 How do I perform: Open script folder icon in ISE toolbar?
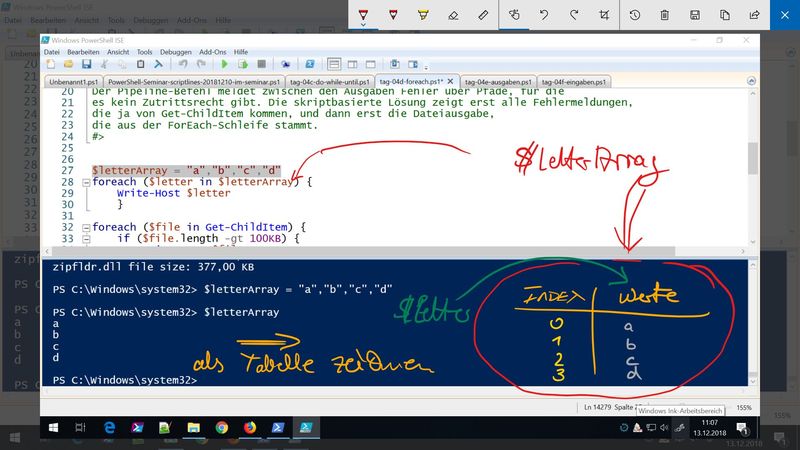coord(68,64)
